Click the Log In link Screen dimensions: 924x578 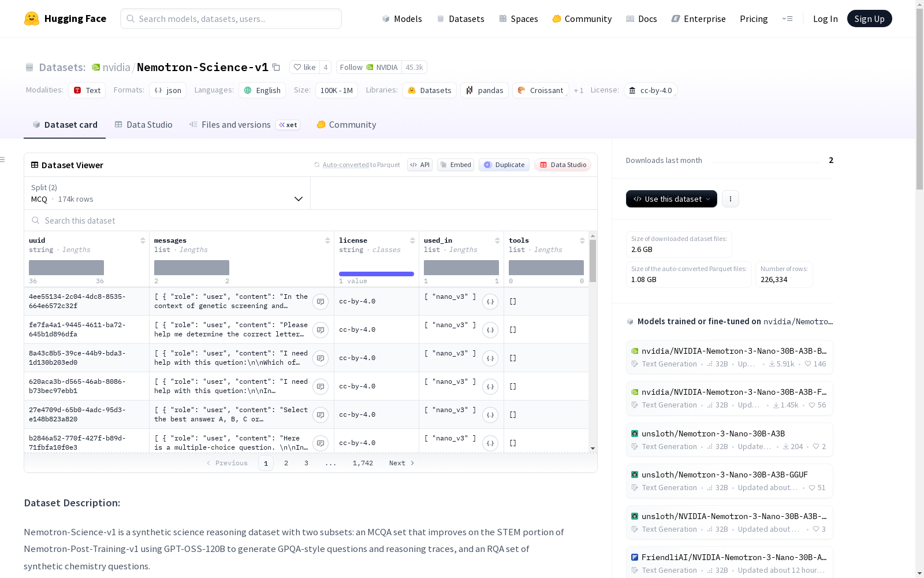click(x=825, y=18)
